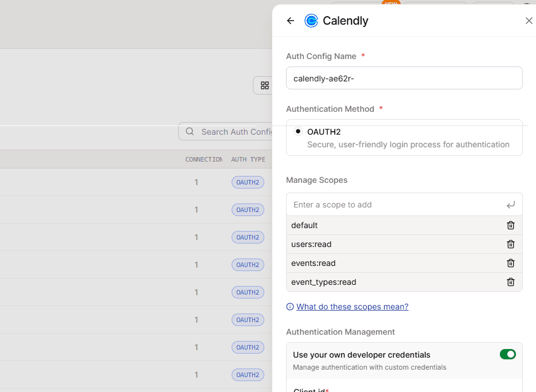This screenshot has height=392, width=536.
Task: Click the Calendly logo icon
Action: tap(311, 21)
